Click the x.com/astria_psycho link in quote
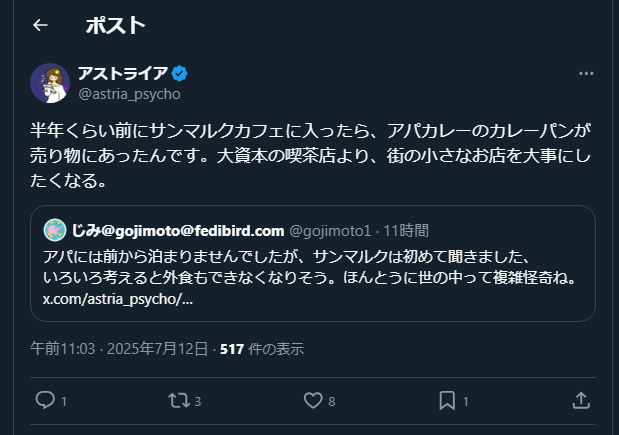The height and width of the screenshot is (435, 619). [118, 299]
